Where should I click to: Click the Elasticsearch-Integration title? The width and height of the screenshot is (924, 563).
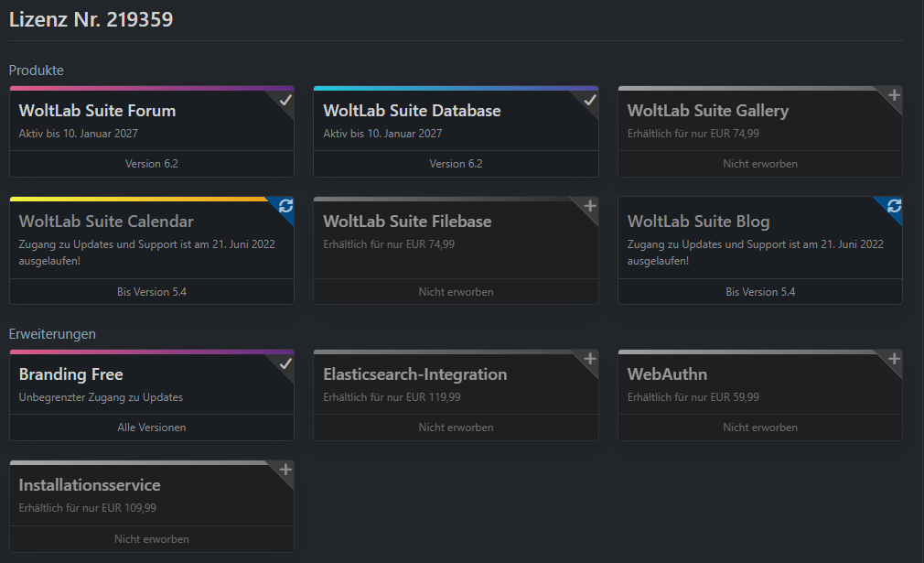(414, 374)
